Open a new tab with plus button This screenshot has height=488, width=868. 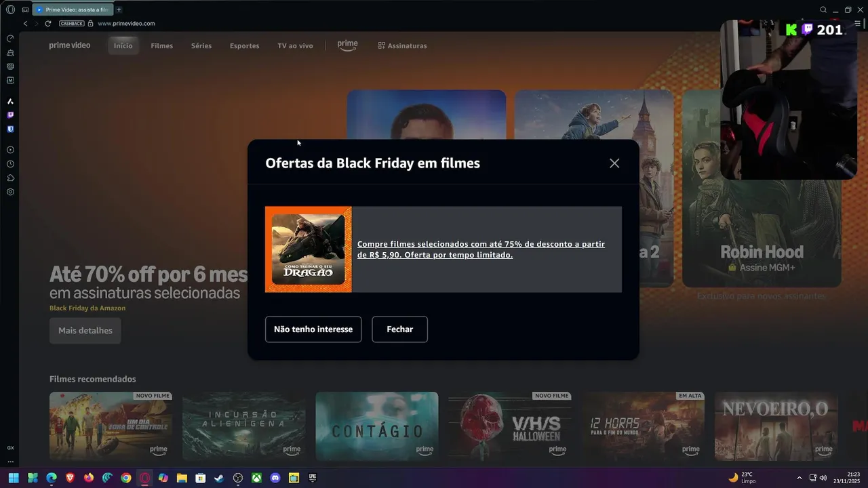pyautogui.click(x=119, y=9)
